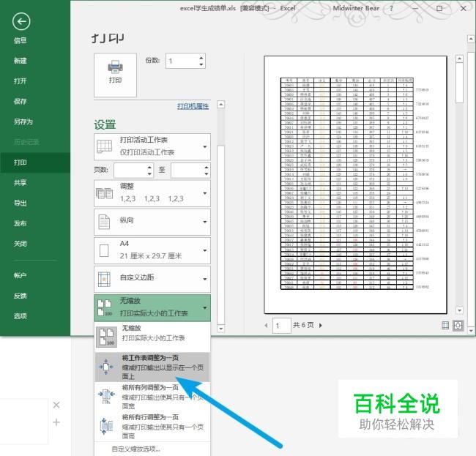The width and height of the screenshot is (476, 456).
Task: Select Fit All Columns on One Page
Action: 152,397
